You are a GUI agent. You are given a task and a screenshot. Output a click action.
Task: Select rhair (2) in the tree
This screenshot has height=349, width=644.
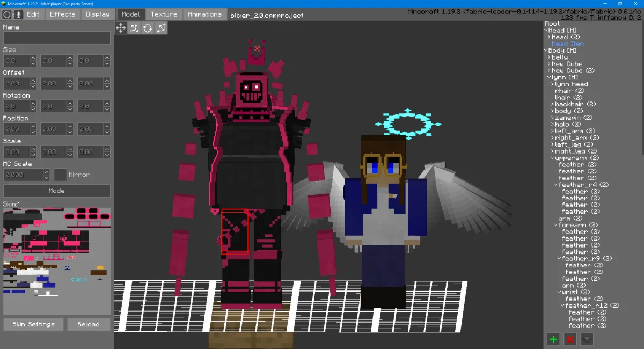pyautogui.click(x=569, y=91)
